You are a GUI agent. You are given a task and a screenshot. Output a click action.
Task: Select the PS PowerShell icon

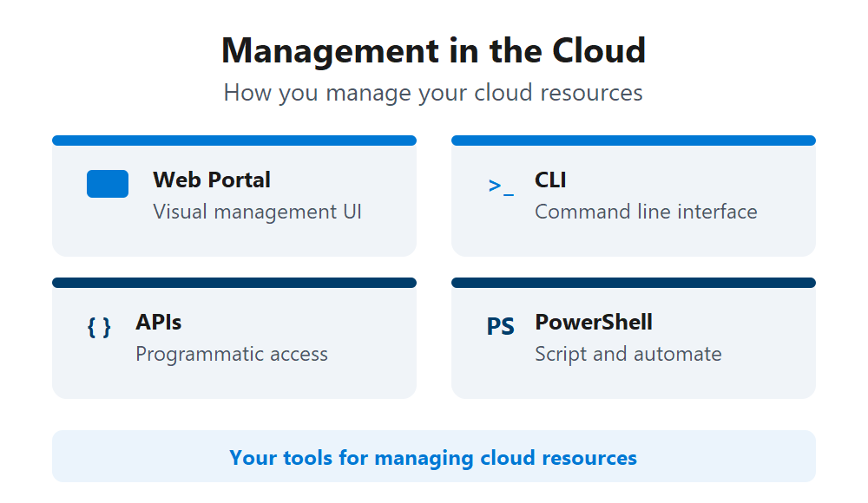(x=499, y=327)
